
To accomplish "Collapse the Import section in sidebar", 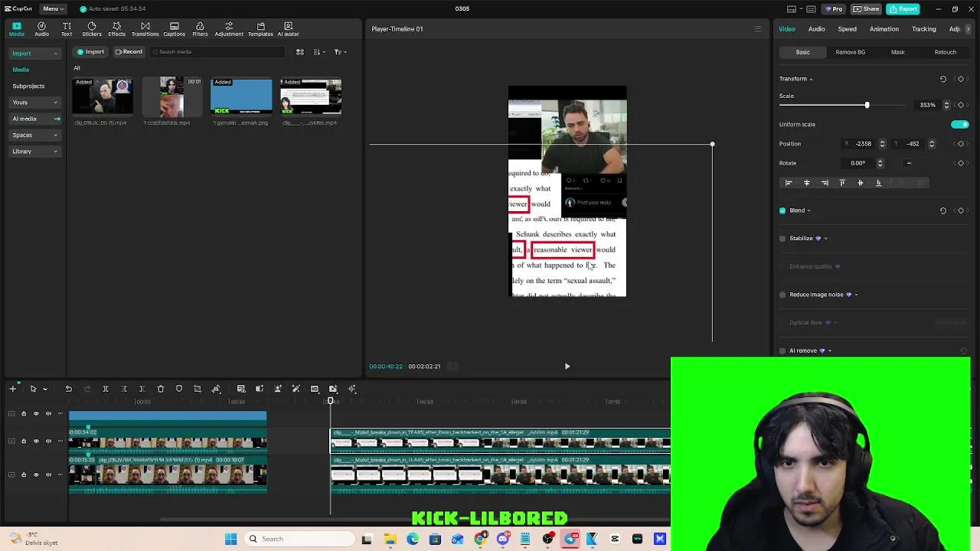I will point(55,54).
